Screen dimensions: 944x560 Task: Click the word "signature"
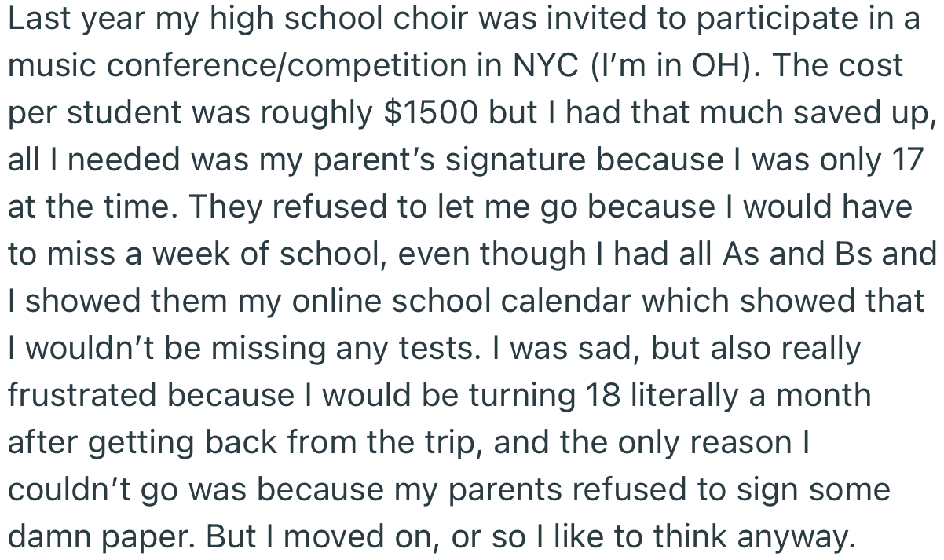click(493, 159)
